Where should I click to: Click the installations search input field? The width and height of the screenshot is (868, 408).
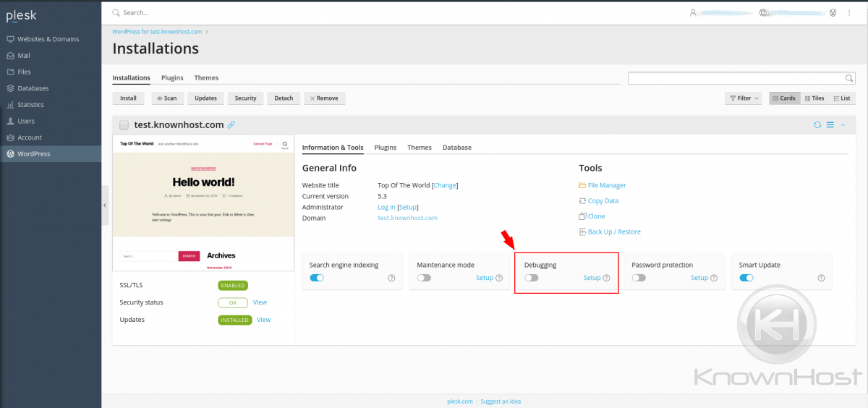pos(736,78)
